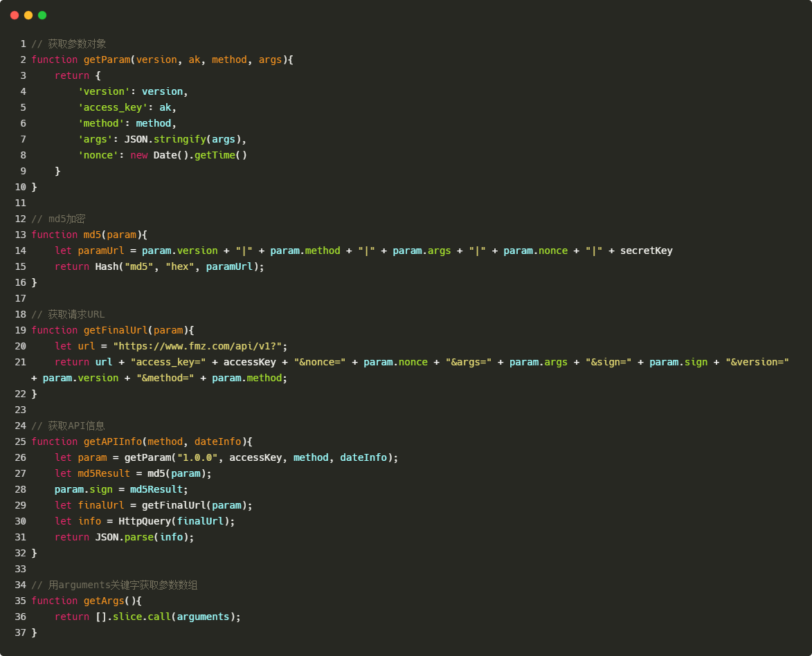Click the yellow minimize window dot

28,15
